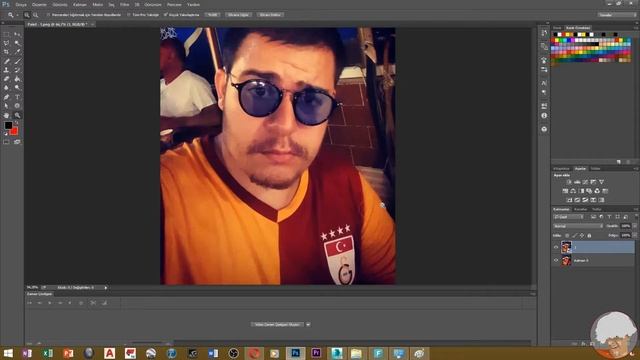The image size is (640, 360).
Task: Open the collapsed History panel icon
Action: 544,33
